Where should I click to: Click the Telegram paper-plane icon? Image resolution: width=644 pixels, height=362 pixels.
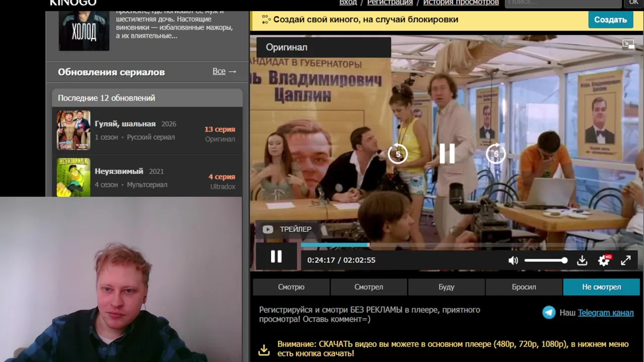coord(549,313)
